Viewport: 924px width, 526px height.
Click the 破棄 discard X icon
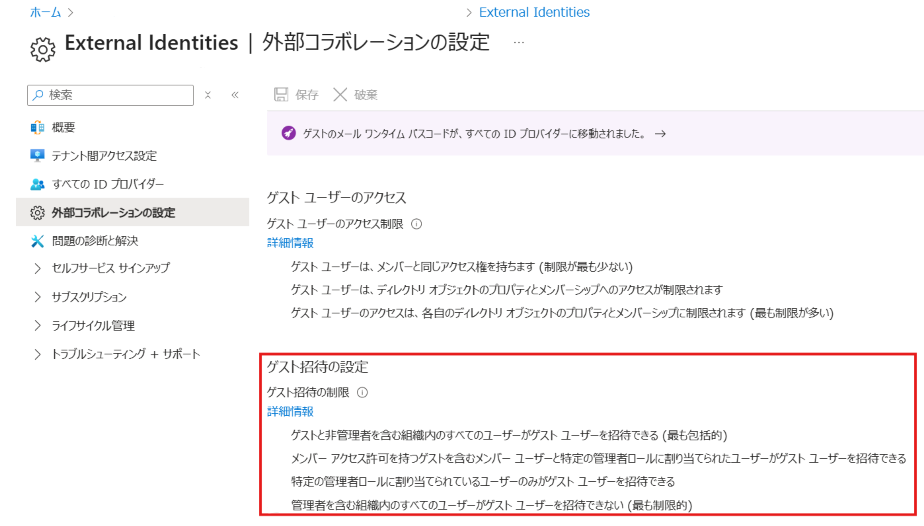340,95
